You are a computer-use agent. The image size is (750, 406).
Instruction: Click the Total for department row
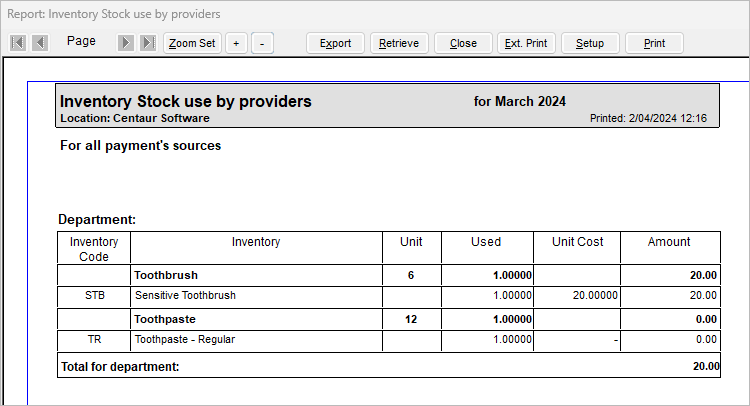[119, 366]
